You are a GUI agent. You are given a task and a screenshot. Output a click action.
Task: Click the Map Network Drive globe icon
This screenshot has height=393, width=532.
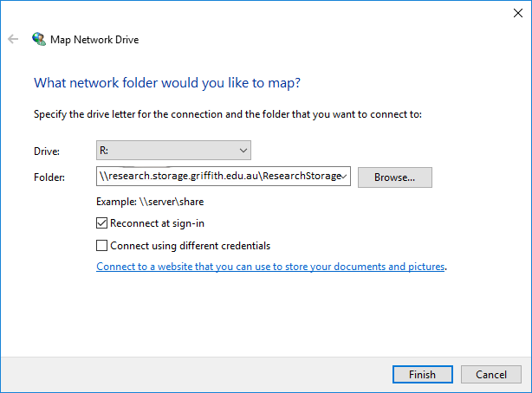tap(38, 39)
